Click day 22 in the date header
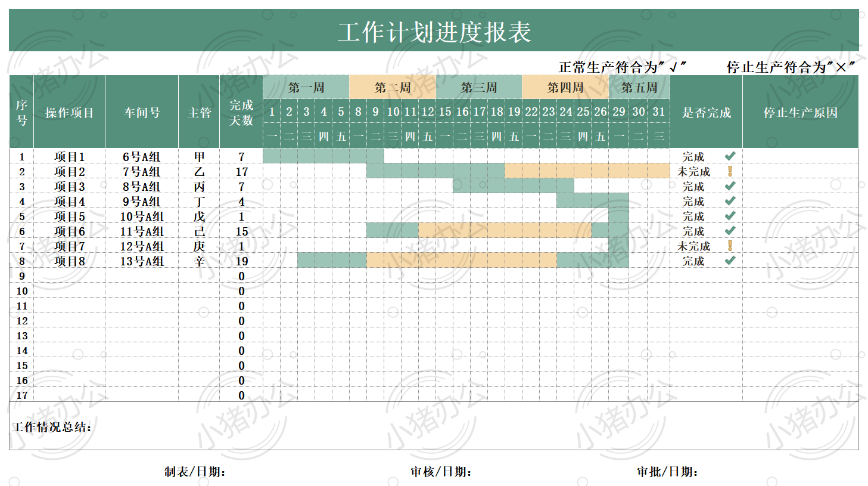This screenshot has width=868, height=486. point(531,112)
